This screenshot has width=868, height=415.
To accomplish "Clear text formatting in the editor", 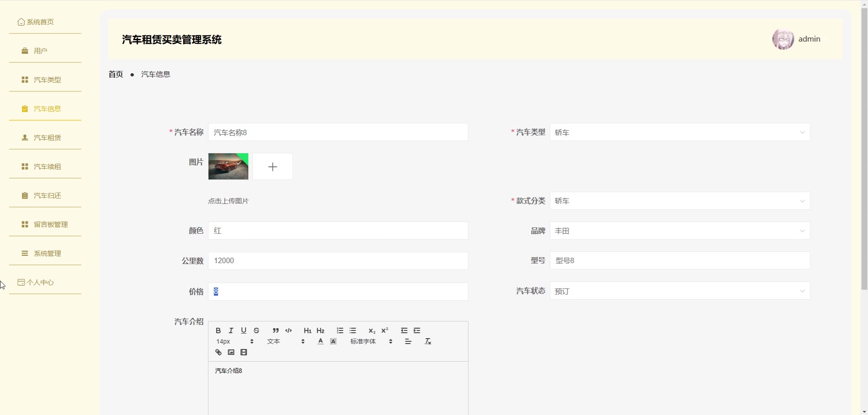I will point(428,341).
